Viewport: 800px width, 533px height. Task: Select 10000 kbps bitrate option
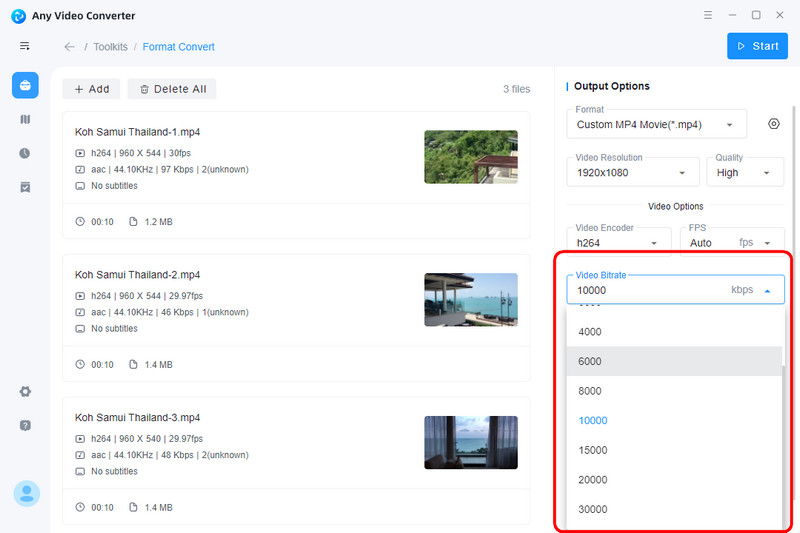click(673, 420)
